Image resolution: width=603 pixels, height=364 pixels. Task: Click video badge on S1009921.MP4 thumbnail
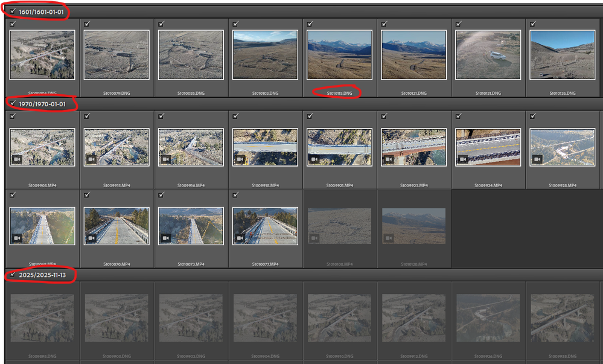[313, 159]
